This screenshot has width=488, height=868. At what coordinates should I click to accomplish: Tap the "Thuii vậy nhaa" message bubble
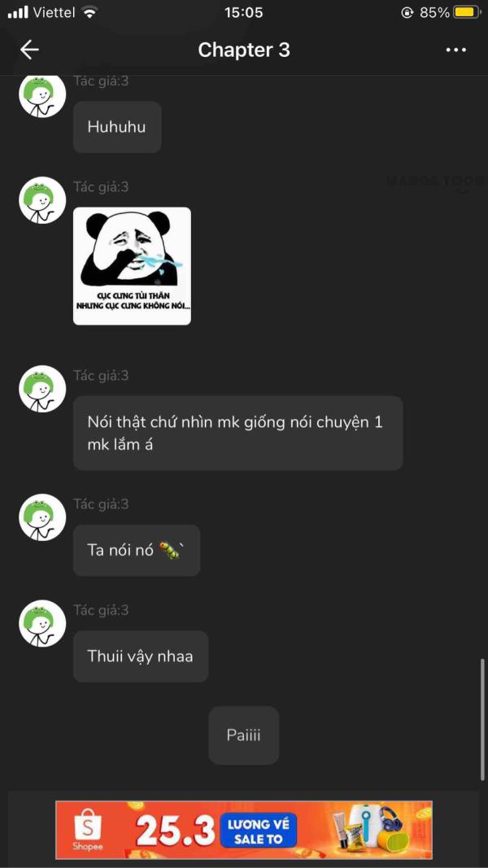click(x=141, y=656)
